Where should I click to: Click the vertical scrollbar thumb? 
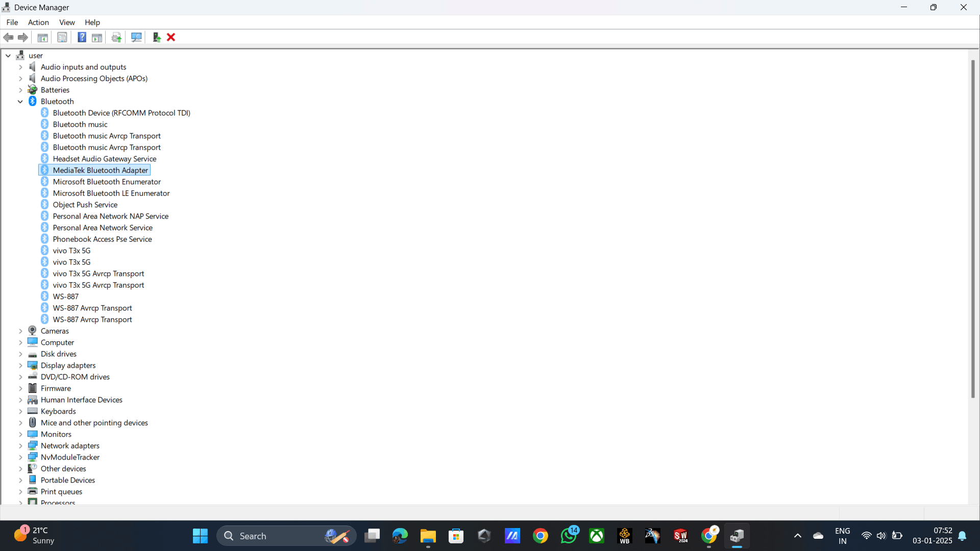tap(973, 230)
